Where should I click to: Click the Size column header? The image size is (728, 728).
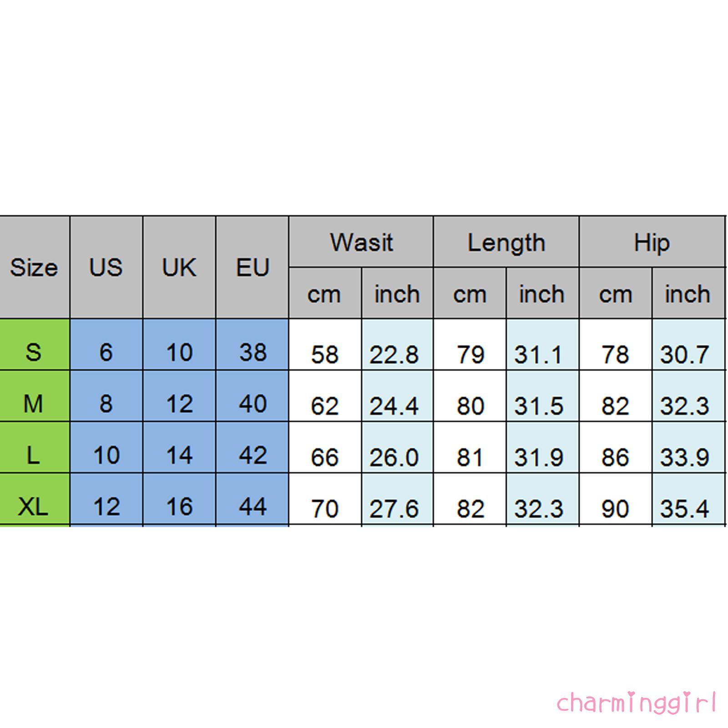coord(34,268)
